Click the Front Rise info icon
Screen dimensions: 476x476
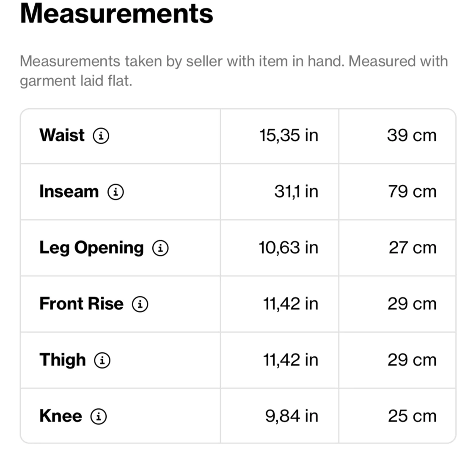click(140, 304)
